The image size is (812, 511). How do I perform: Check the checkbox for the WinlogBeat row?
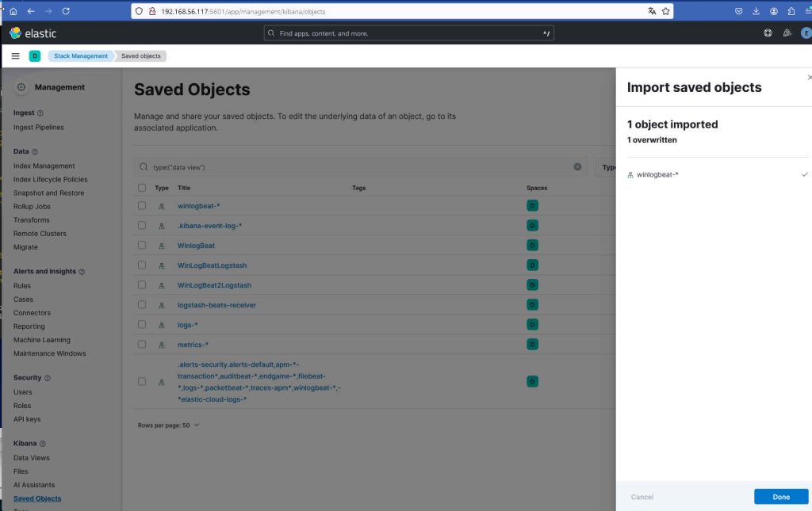pyautogui.click(x=142, y=245)
